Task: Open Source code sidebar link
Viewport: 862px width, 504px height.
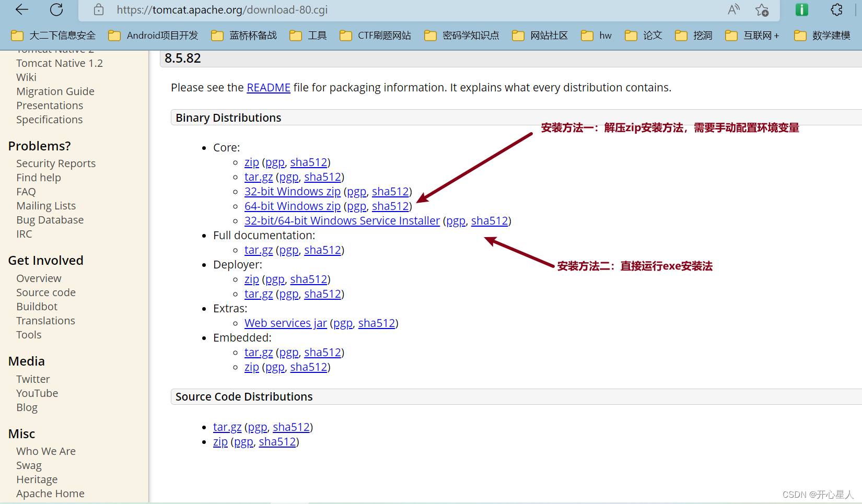Action: [x=46, y=292]
